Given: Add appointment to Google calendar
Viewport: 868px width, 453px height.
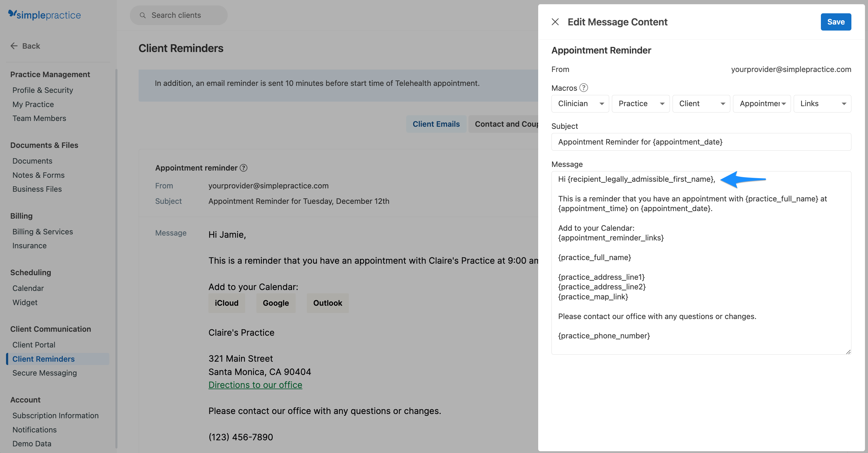Looking at the screenshot, I should coord(276,303).
